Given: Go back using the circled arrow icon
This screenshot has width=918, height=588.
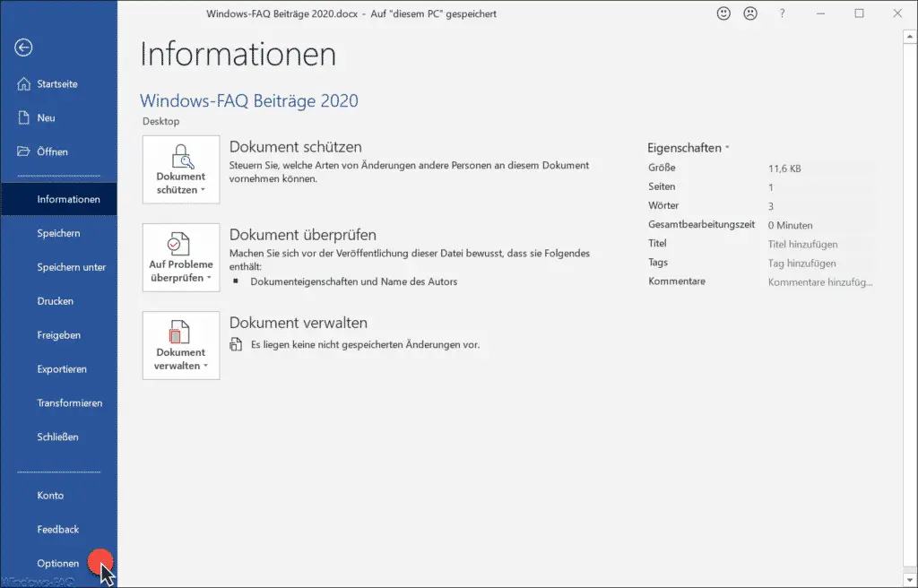Looking at the screenshot, I should pos(23,48).
